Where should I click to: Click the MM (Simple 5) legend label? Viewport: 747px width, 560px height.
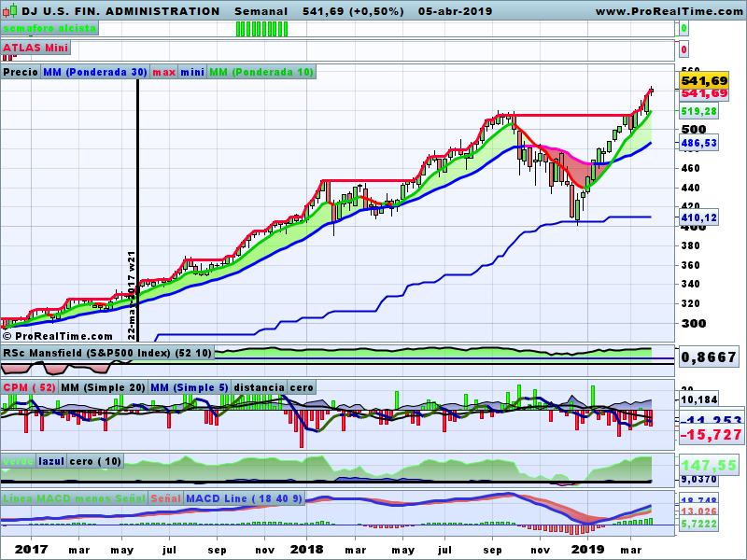(x=190, y=387)
